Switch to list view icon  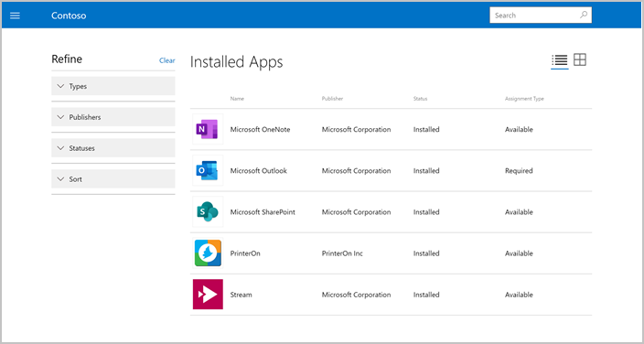(560, 60)
